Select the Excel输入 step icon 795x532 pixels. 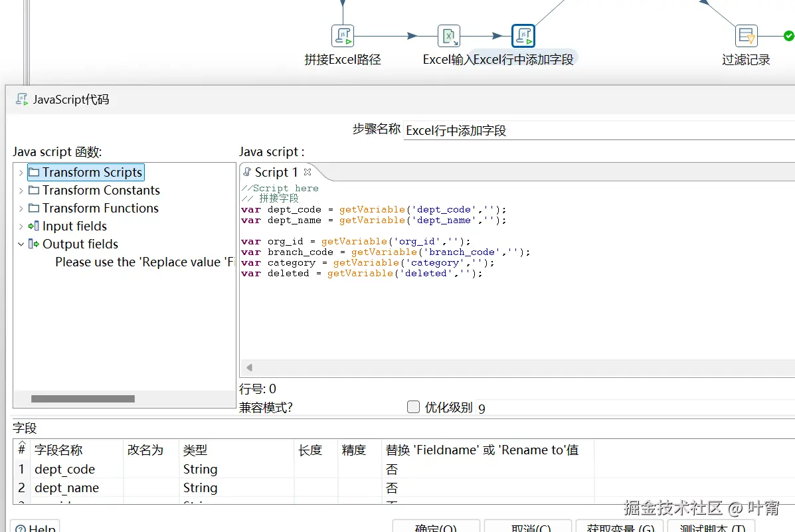tap(449, 36)
